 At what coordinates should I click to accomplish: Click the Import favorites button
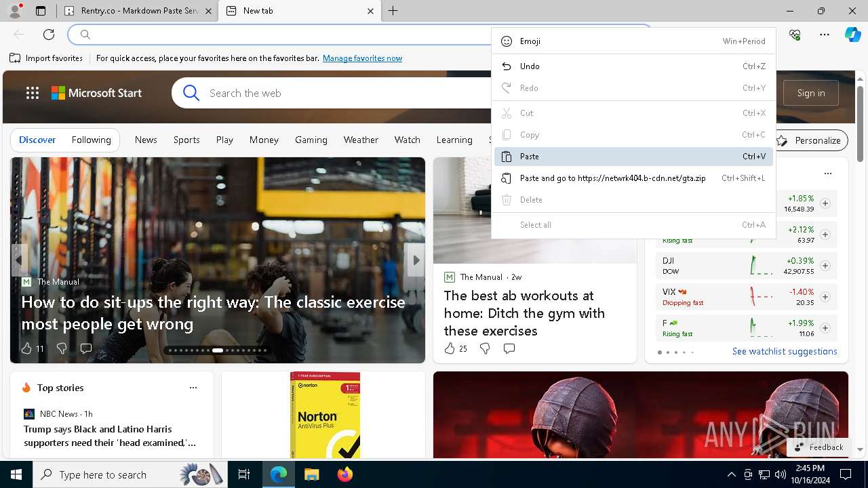click(46, 58)
